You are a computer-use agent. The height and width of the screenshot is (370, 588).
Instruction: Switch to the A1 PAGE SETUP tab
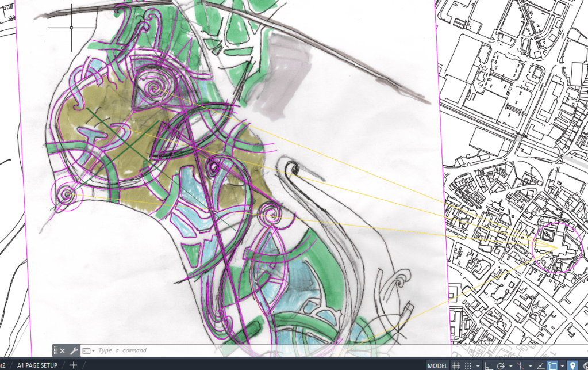pyautogui.click(x=37, y=365)
